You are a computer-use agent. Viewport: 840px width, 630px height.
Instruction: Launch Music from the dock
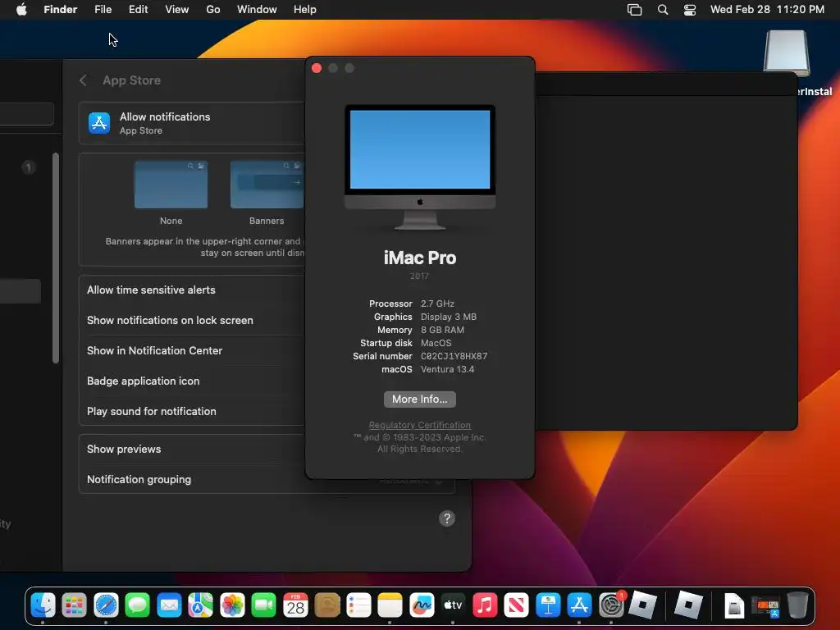click(485, 605)
